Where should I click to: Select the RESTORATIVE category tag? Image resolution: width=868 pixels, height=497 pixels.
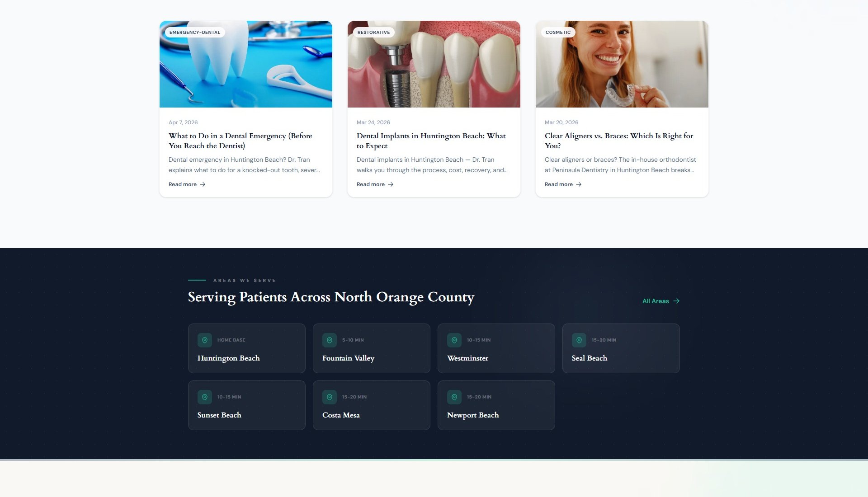point(373,33)
